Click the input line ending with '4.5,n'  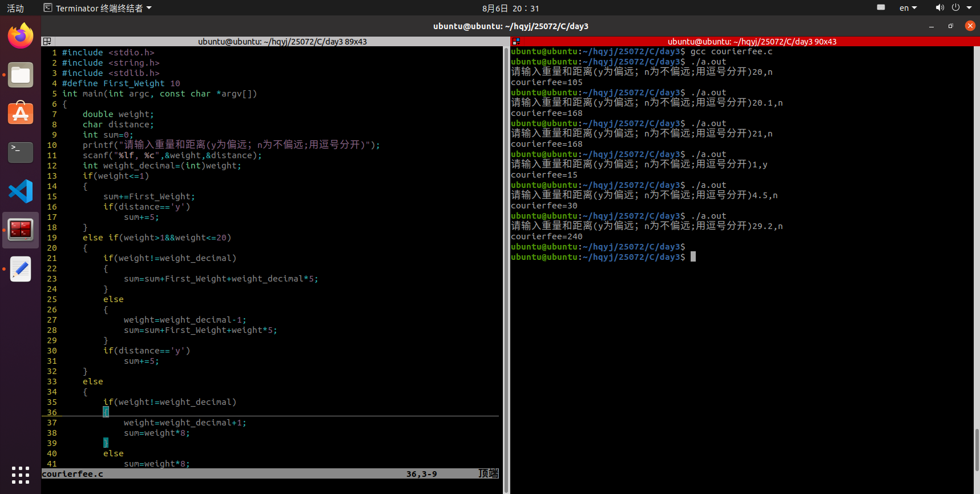pos(644,195)
